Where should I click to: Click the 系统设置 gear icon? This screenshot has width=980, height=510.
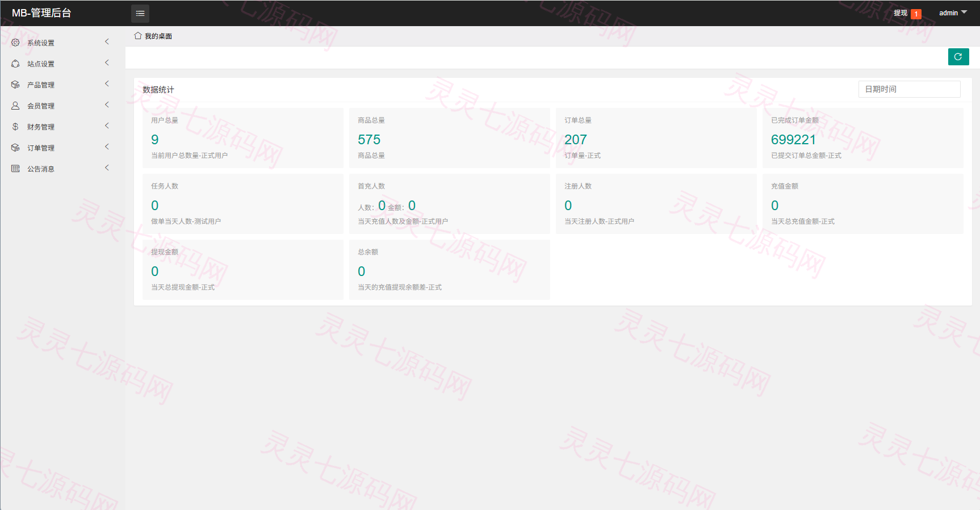tap(15, 43)
